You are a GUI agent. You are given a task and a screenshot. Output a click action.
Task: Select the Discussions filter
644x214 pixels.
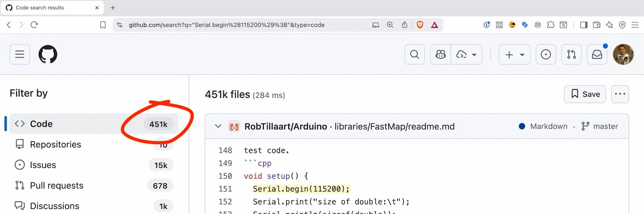94,206
